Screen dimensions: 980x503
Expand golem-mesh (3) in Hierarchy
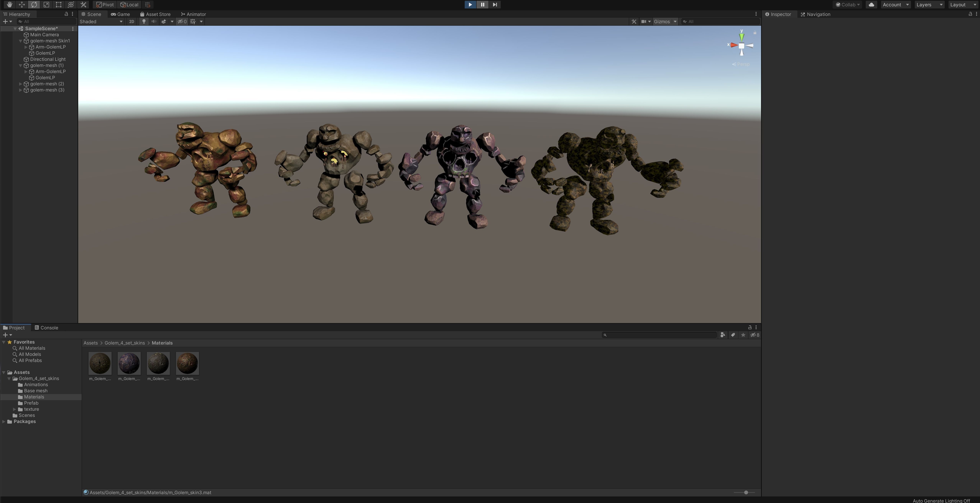click(21, 90)
